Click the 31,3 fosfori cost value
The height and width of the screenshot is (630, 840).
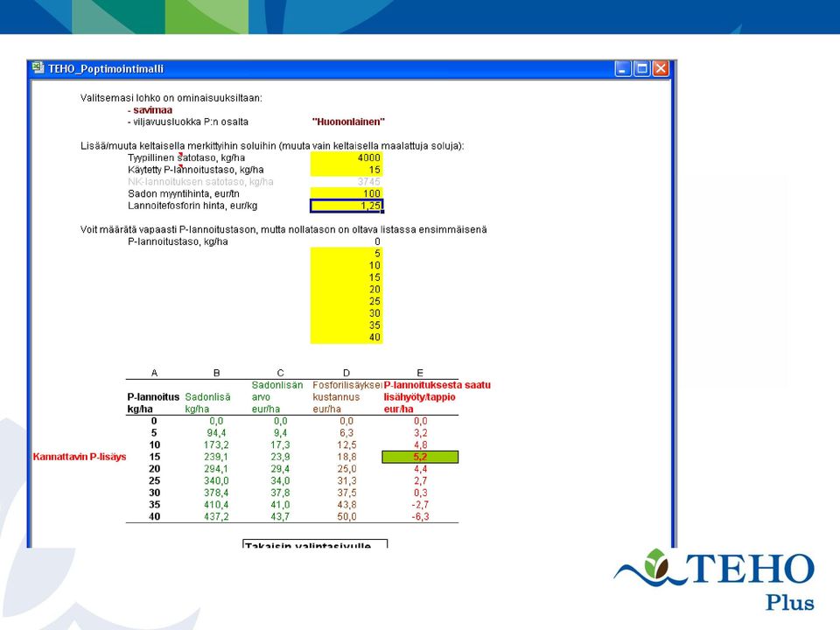[x=346, y=481]
